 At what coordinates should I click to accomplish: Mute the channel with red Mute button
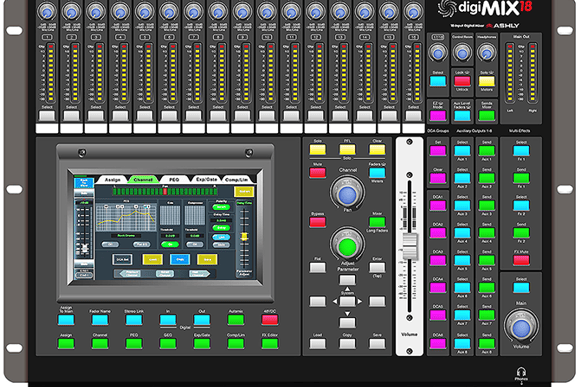point(318,173)
